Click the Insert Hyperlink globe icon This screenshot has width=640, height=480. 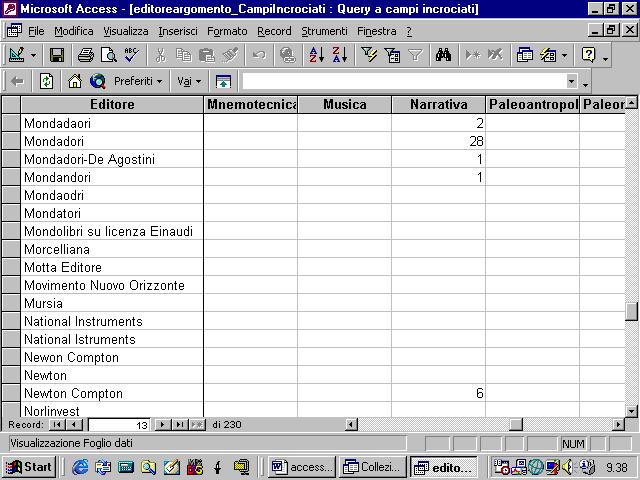[x=287, y=55]
